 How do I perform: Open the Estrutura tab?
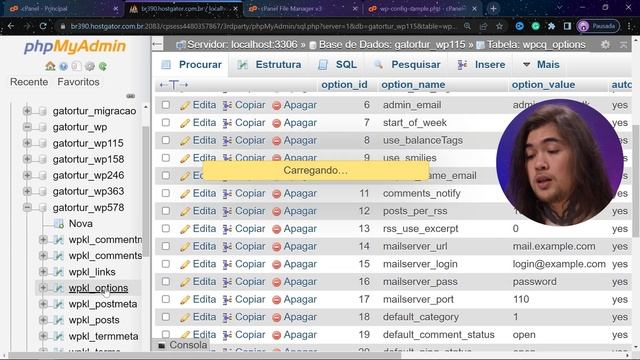point(270,64)
